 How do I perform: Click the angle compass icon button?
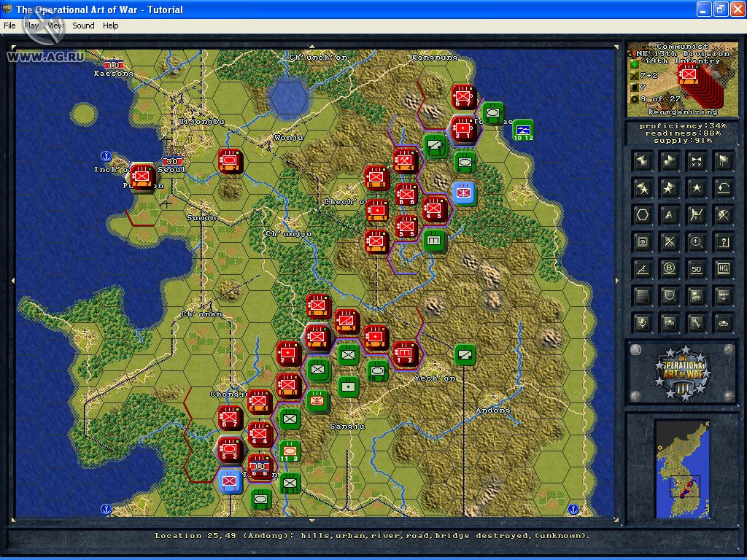tap(642, 268)
